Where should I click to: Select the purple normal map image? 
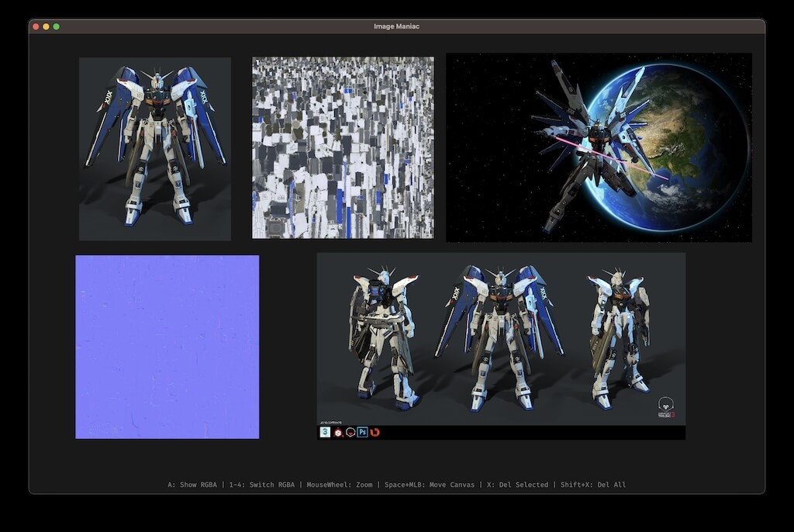(167, 347)
